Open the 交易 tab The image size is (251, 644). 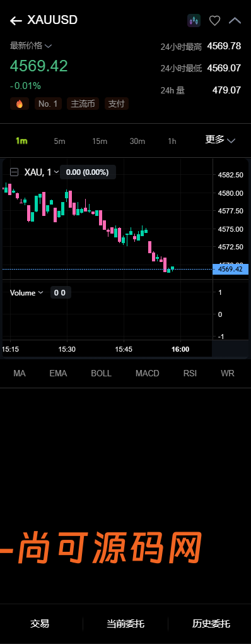pos(40,624)
